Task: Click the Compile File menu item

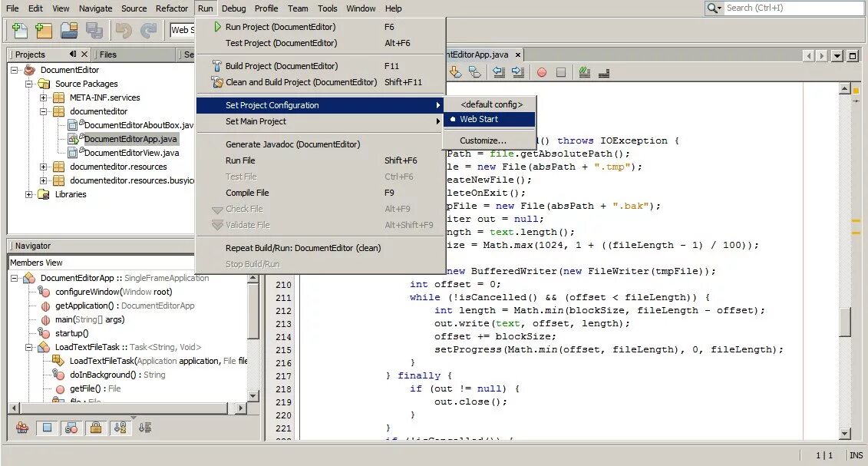Action: [x=321, y=193]
